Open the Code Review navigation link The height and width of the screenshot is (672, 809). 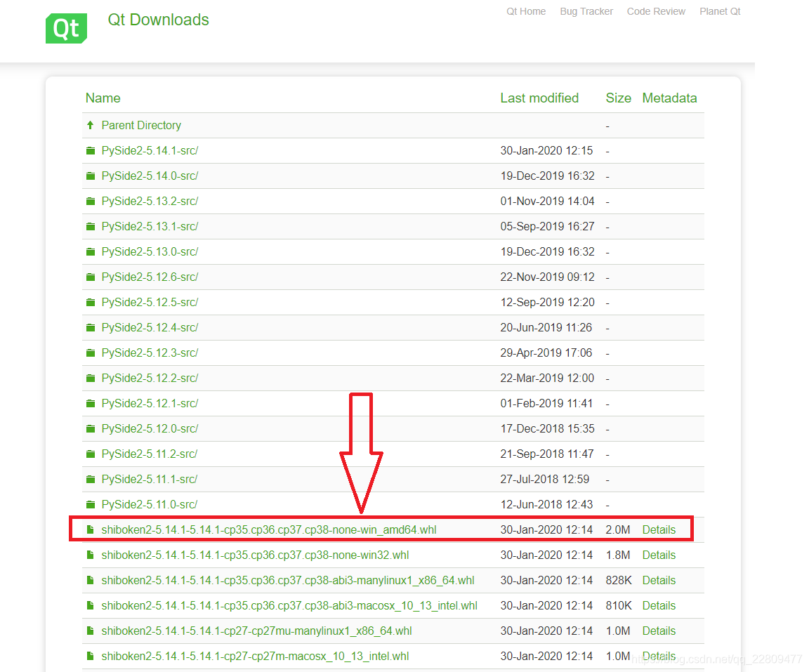click(x=656, y=11)
